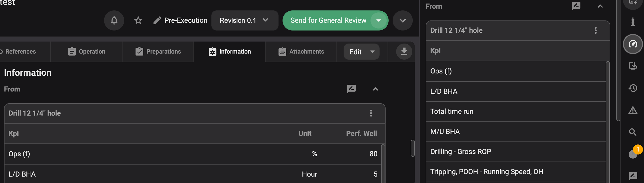Open the import screen sidebar icon

(632, 66)
